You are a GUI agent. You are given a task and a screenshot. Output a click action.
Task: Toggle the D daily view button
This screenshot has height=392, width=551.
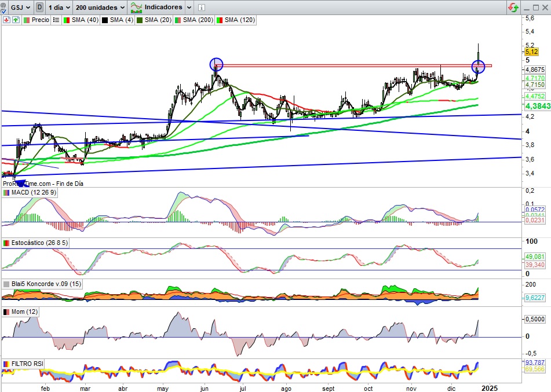click(40, 7)
